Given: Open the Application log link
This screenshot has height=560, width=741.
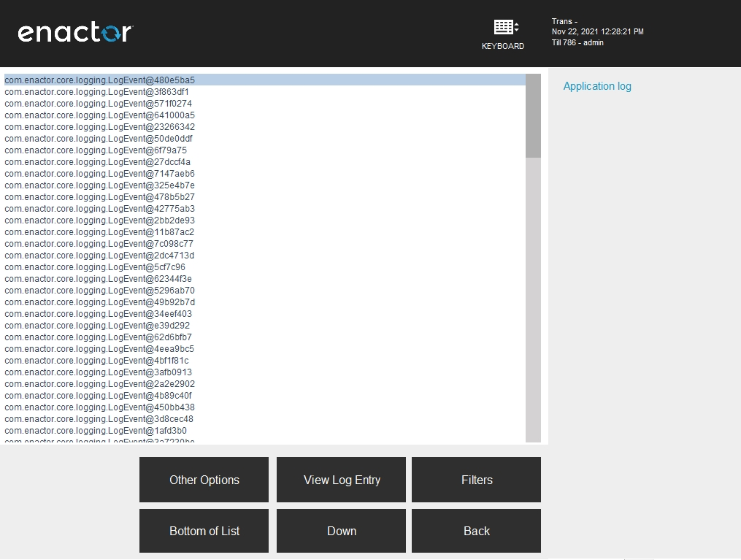Looking at the screenshot, I should pyautogui.click(x=597, y=86).
